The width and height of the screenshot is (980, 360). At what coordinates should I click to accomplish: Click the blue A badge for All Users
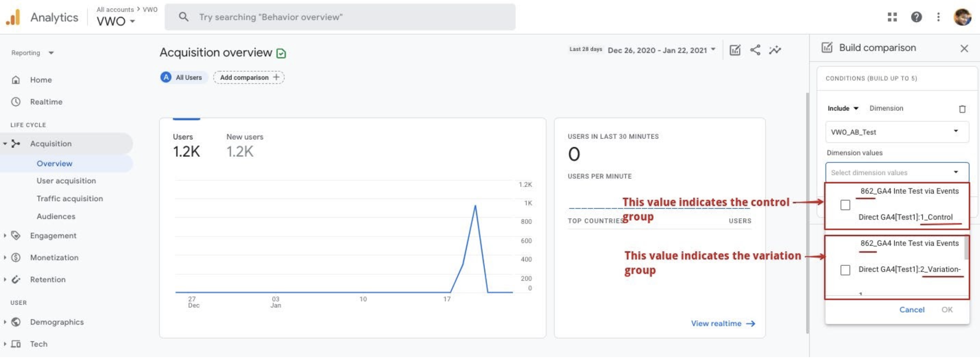pos(166,77)
